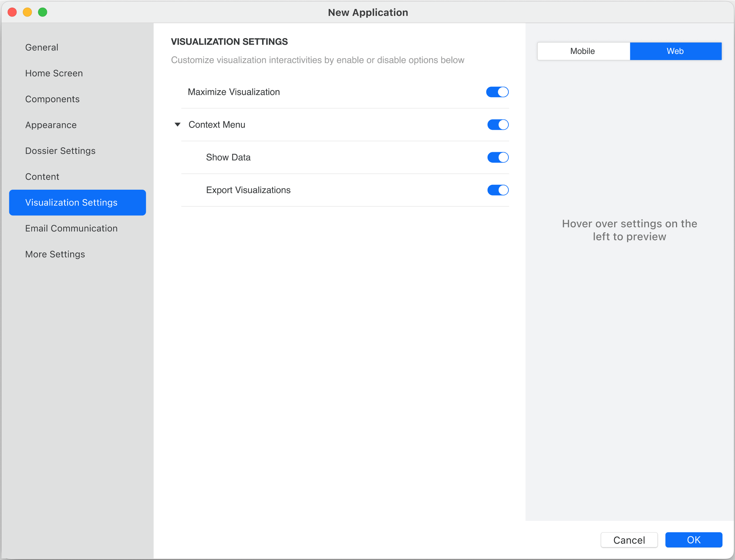Image resolution: width=735 pixels, height=560 pixels.
Task: Zoom the window using the green button
Action: (x=42, y=12)
